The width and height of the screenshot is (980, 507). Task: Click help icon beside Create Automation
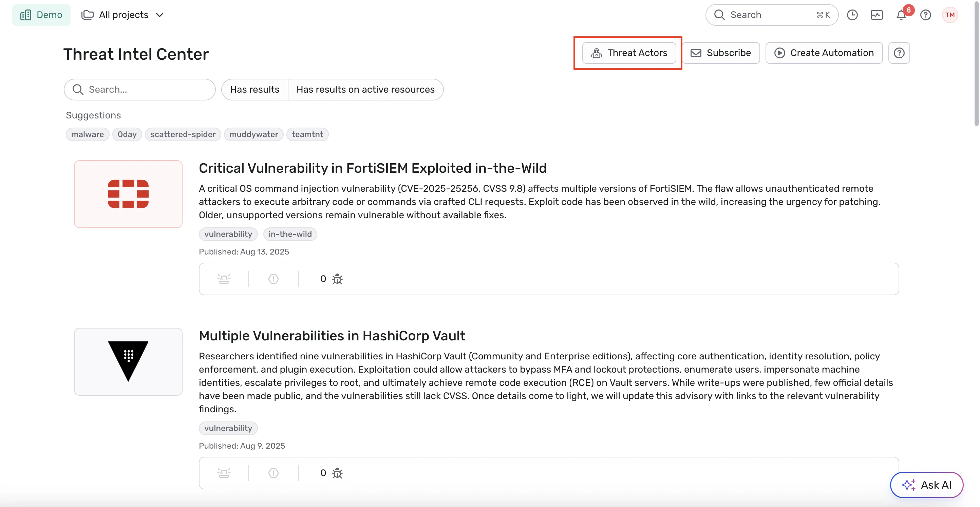(x=899, y=53)
